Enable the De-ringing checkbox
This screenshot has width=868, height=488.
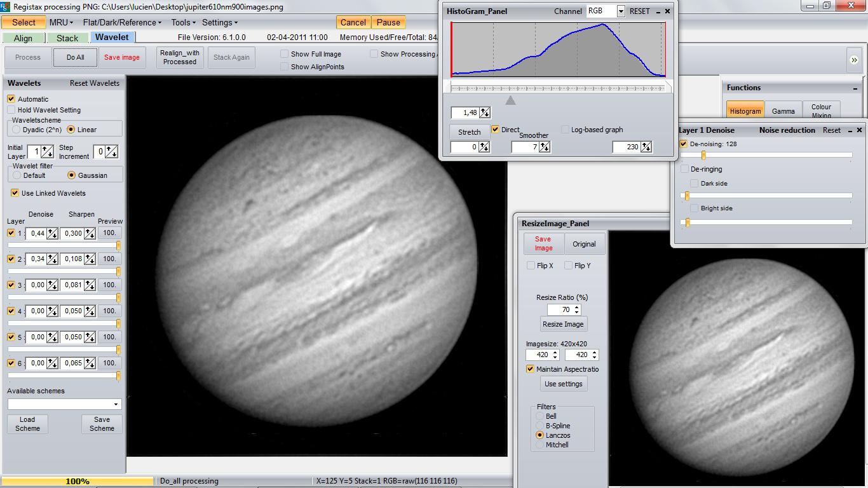click(684, 169)
